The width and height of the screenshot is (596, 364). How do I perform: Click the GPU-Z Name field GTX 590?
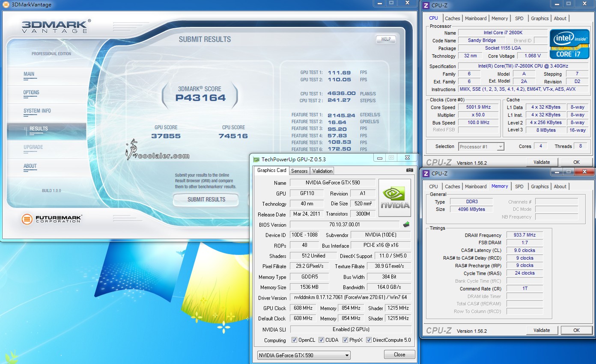coord(333,183)
